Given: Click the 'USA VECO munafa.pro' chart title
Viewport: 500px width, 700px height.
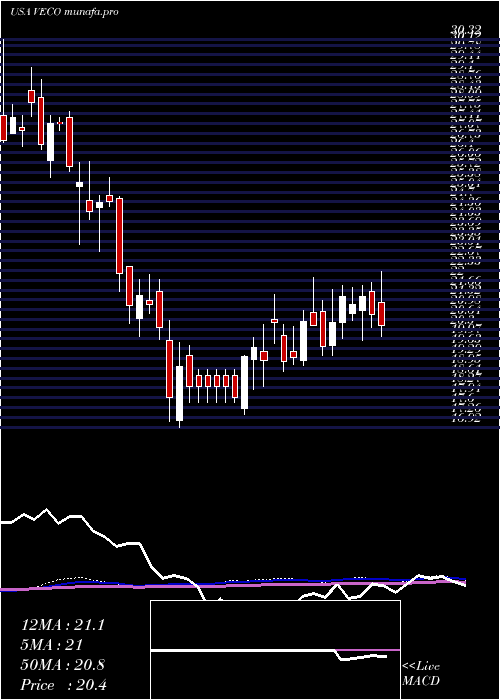Looking at the screenshot, I should point(64,12).
